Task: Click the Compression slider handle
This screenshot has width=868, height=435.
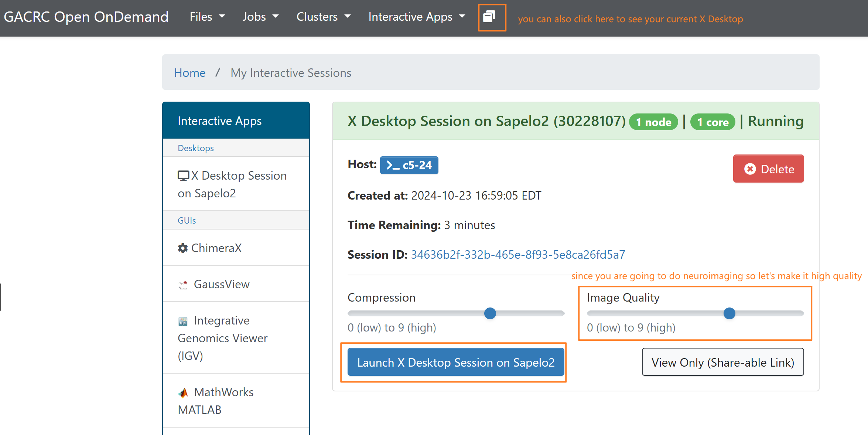Action: pyautogui.click(x=490, y=313)
